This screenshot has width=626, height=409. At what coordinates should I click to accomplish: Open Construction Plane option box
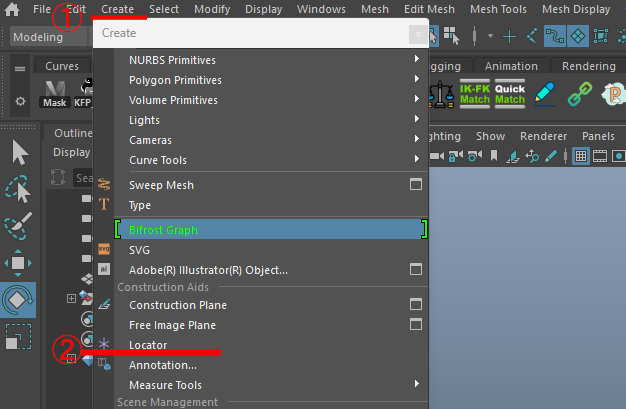(x=416, y=305)
